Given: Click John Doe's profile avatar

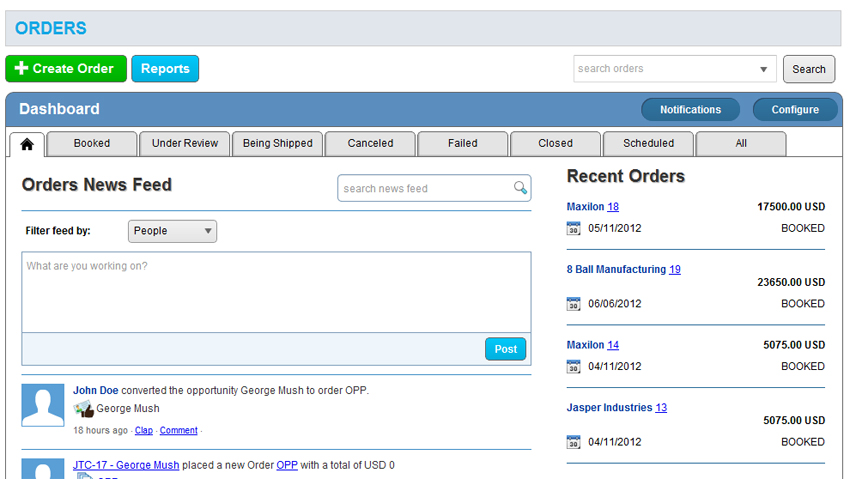Looking at the screenshot, I should click(x=43, y=404).
